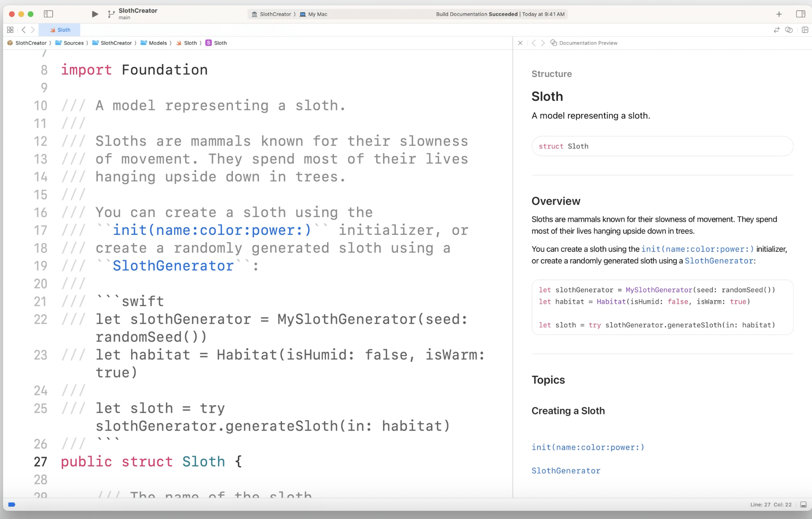Open Sloth swift file in breadcrumb
Screen dimensions: 812x519
[187, 43]
